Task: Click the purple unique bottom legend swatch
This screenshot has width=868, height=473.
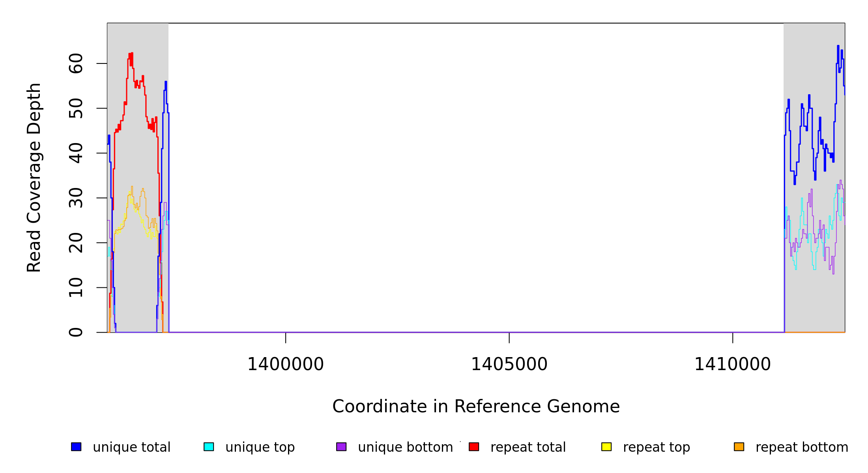Action: (x=341, y=447)
